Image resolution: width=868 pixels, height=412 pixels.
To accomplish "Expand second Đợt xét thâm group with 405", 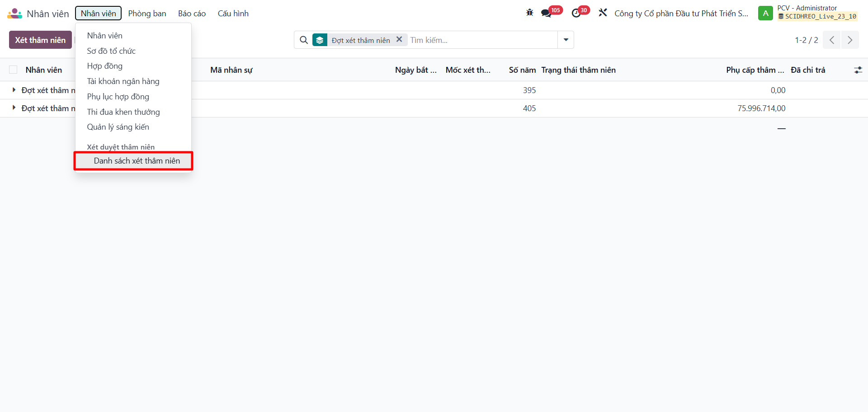I will tap(14, 108).
